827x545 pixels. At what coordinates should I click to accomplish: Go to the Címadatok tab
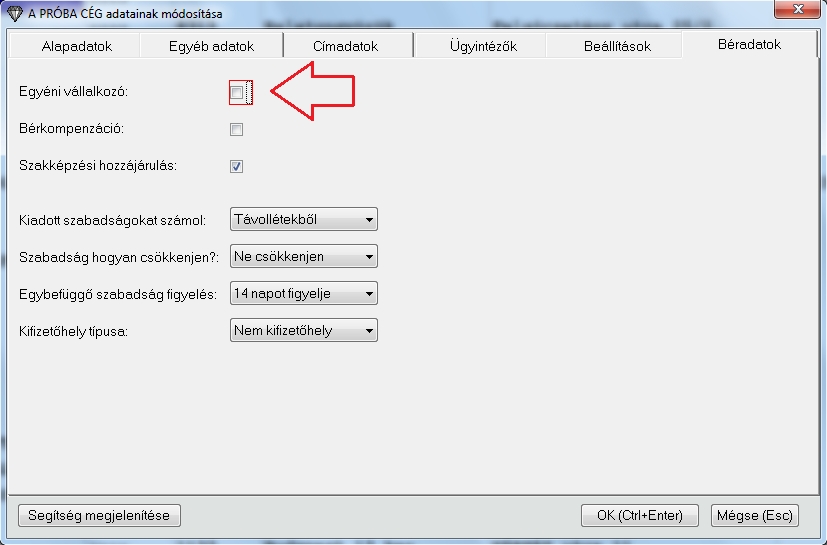point(348,46)
